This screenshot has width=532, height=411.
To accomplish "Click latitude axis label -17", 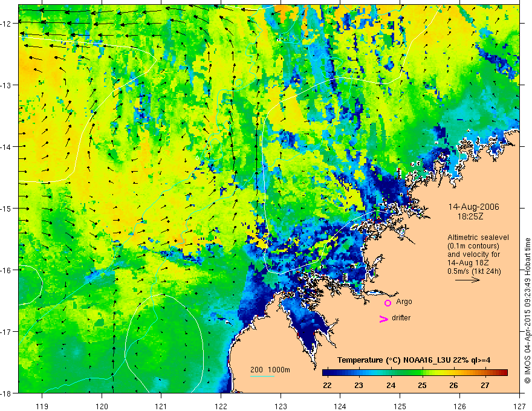I will coord(7,332).
